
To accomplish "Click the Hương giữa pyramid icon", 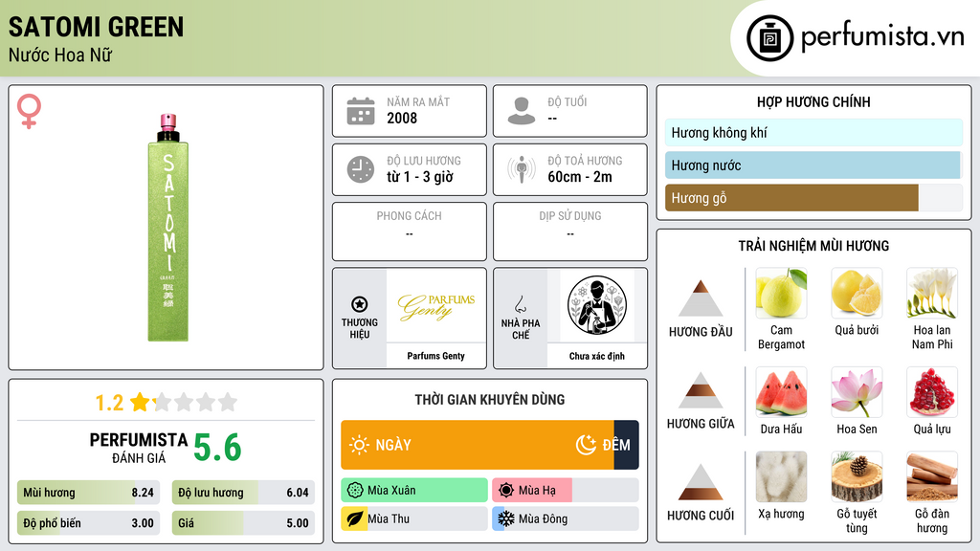I will point(701,390).
